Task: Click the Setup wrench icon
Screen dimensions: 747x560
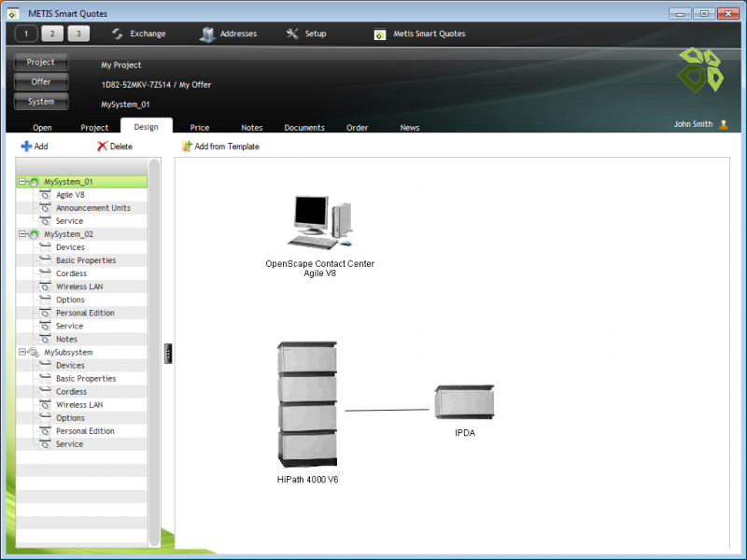Action: [292, 34]
